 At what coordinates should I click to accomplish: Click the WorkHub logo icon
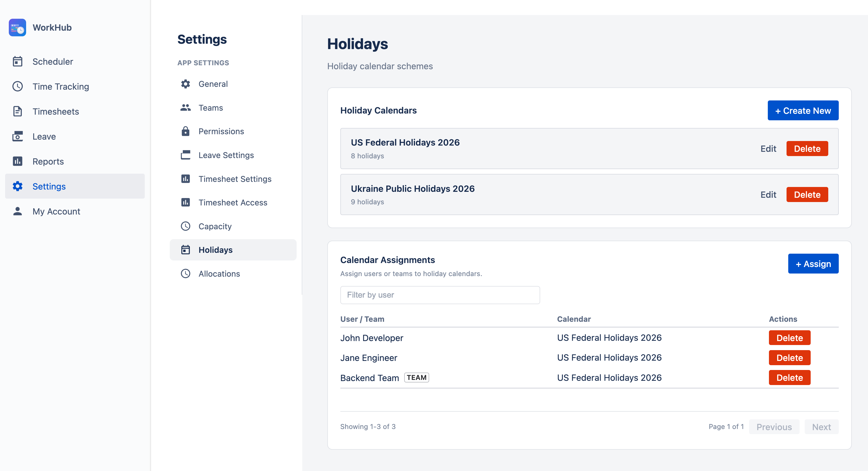17,27
